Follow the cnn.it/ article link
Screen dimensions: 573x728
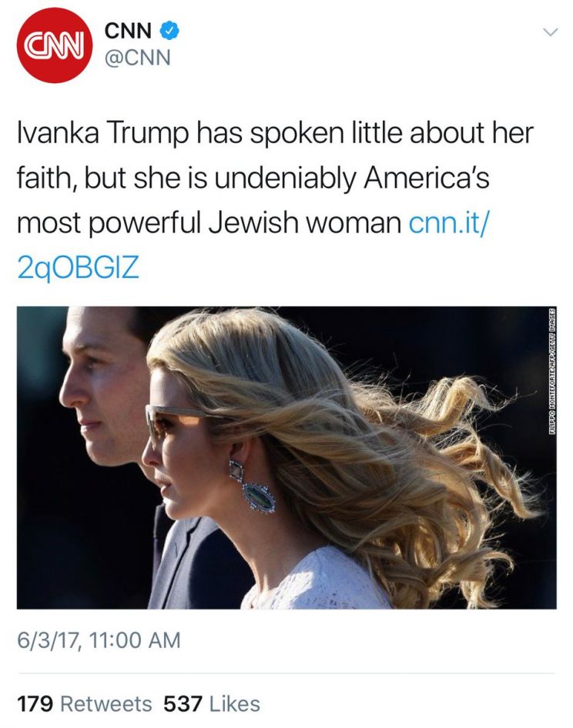(449, 223)
